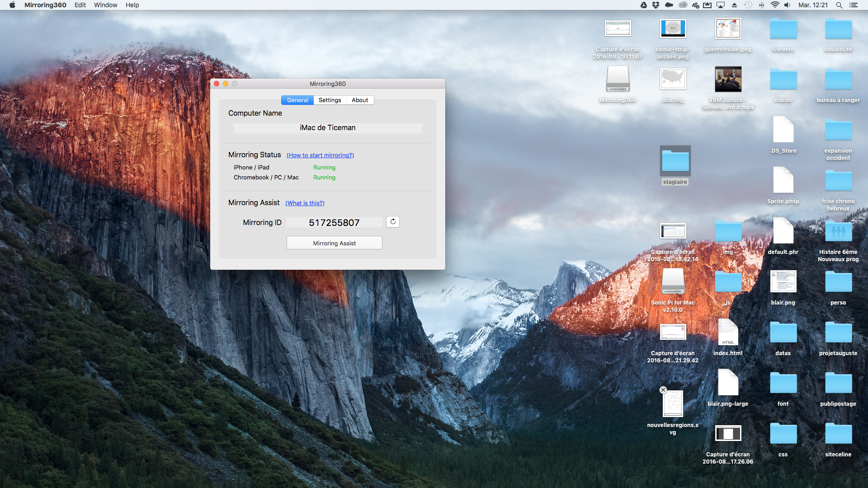868x488 pixels.
Task: Select the siteceline folder
Action: tap(838, 434)
